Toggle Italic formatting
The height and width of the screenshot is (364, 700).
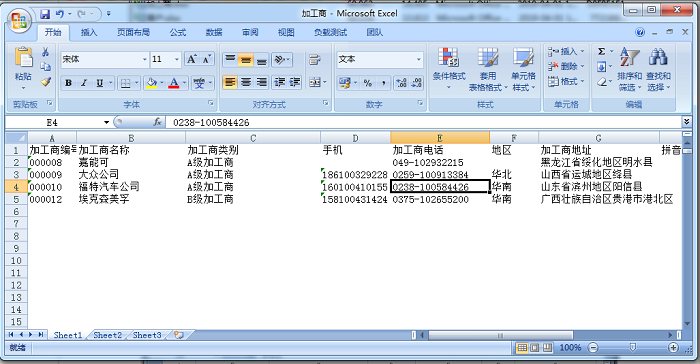tap(83, 83)
